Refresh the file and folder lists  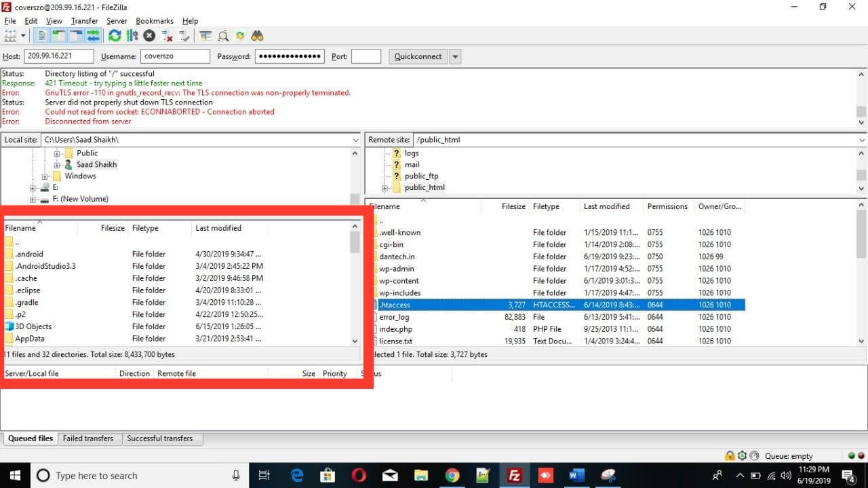click(115, 36)
